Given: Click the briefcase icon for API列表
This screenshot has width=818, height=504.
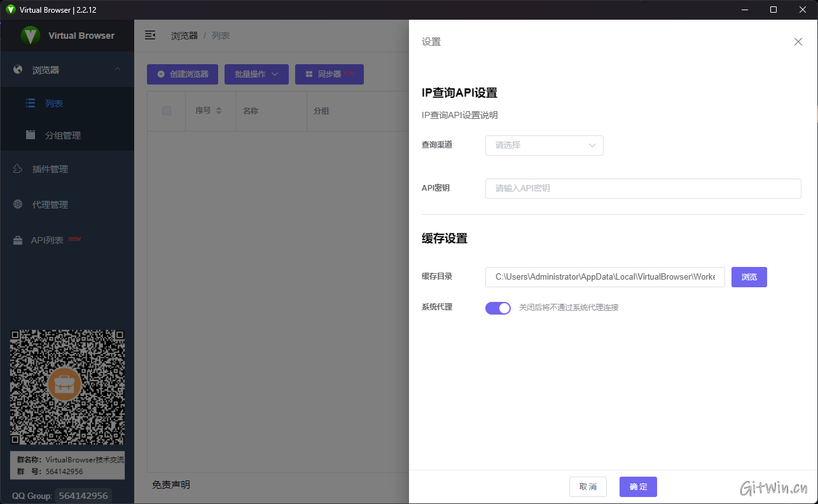Looking at the screenshot, I should tap(18, 240).
